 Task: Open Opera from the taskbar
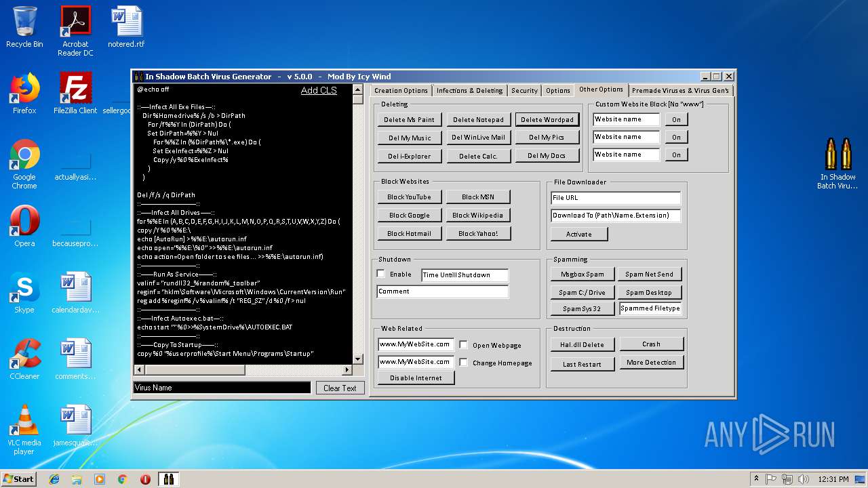(x=145, y=479)
